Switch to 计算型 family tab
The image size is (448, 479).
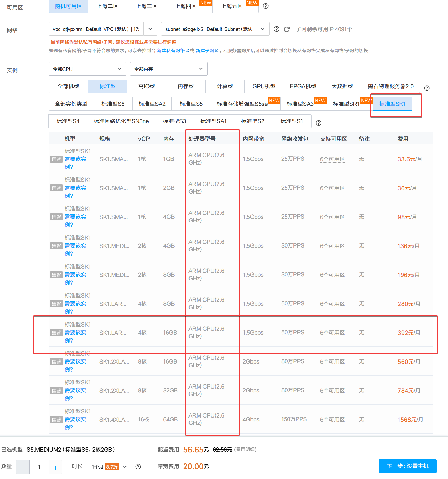225,86
